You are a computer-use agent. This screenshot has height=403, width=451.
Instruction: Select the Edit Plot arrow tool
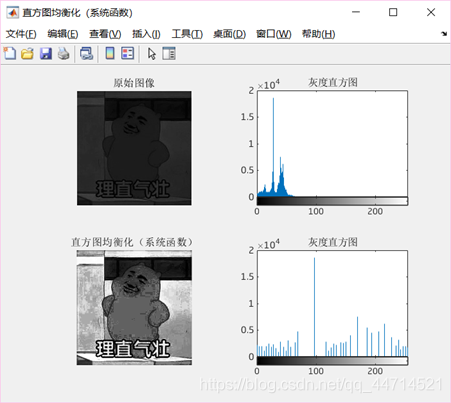pyautogui.click(x=152, y=54)
